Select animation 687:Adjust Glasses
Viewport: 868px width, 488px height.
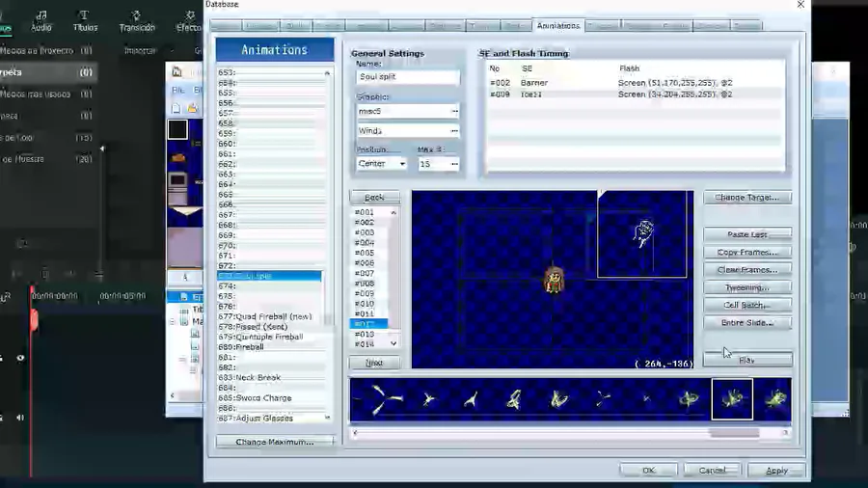pyautogui.click(x=269, y=419)
